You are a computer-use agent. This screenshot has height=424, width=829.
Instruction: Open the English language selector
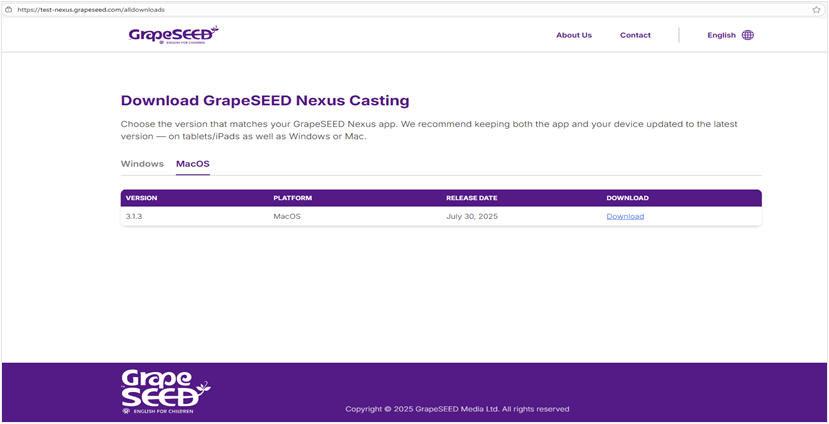tap(730, 35)
